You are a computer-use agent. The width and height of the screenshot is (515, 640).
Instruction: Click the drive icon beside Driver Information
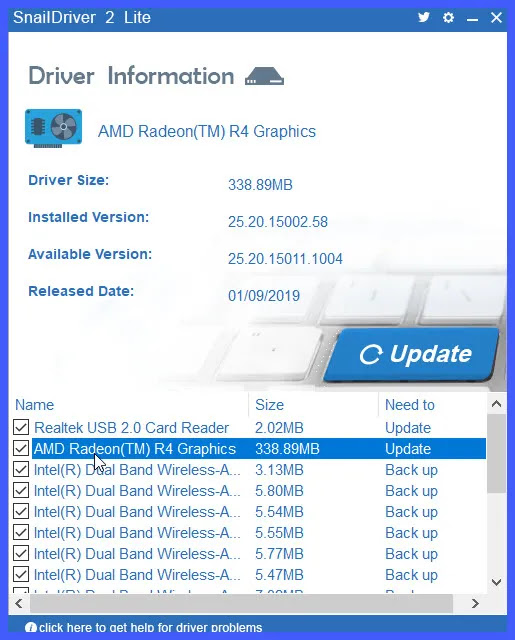point(264,76)
